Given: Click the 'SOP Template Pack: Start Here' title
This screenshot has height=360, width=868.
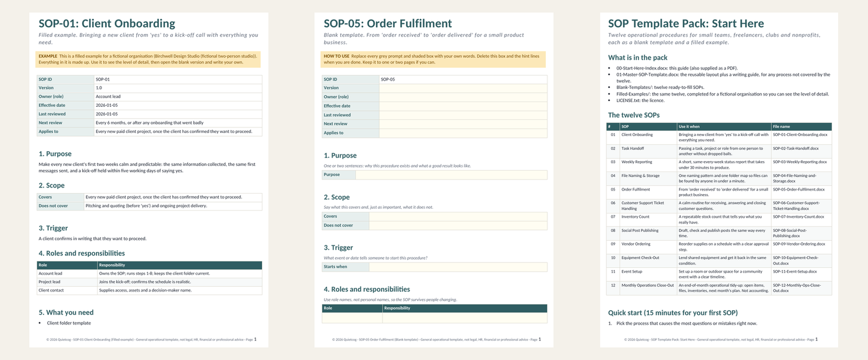Looking at the screenshot, I should point(686,23).
